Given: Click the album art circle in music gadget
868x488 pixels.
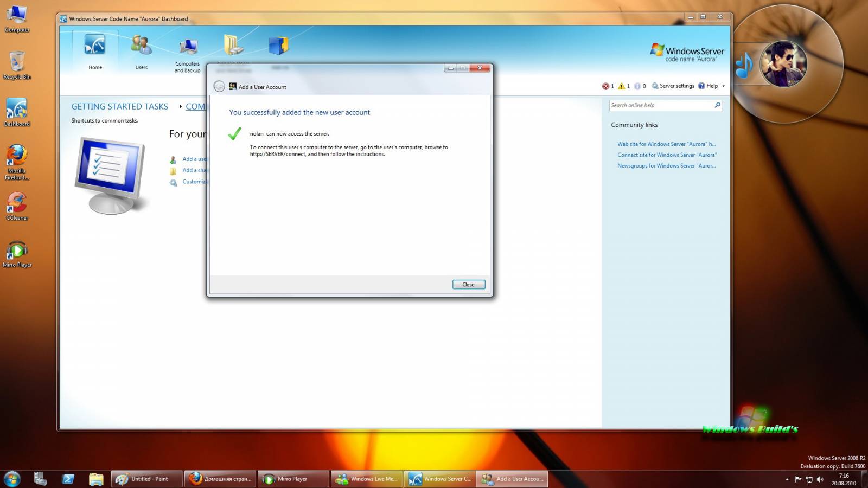Looking at the screenshot, I should 783,64.
